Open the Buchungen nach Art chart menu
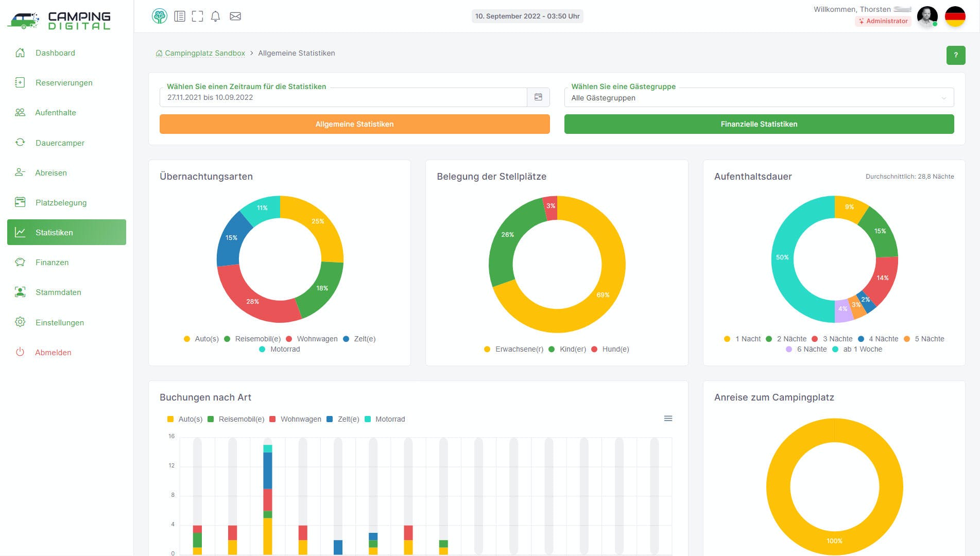Image resolution: width=980 pixels, height=556 pixels. pos(668,419)
